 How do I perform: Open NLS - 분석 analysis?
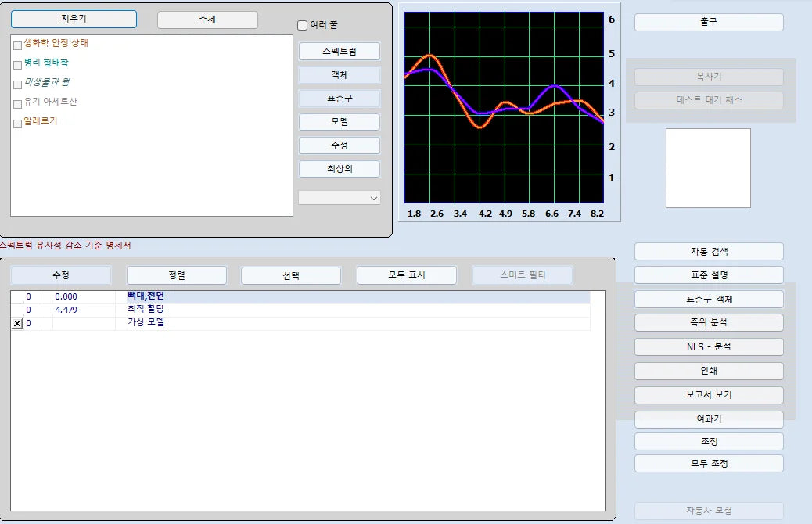[x=708, y=346]
